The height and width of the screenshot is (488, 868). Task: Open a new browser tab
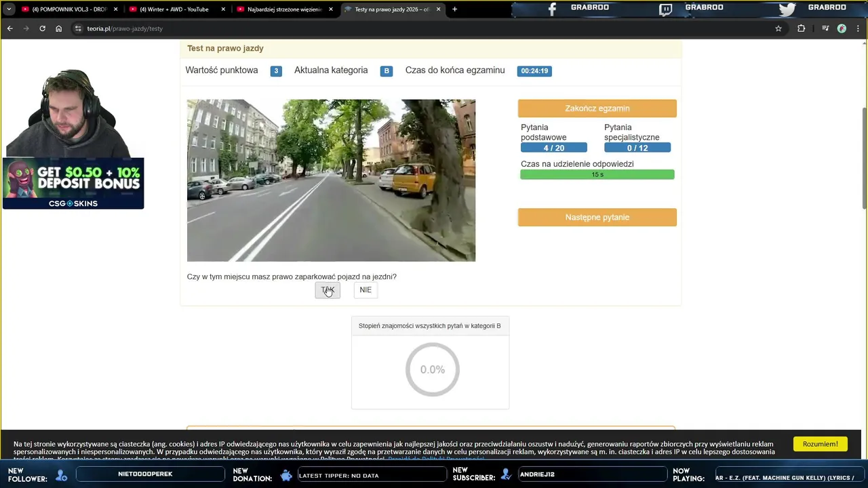point(454,9)
